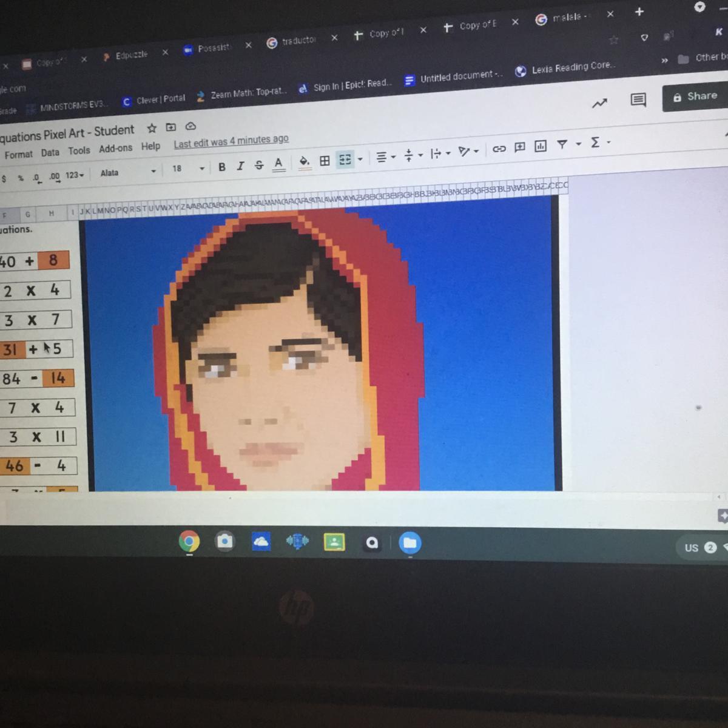Format as percent
This screenshot has height=728, width=728.
coord(20,178)
